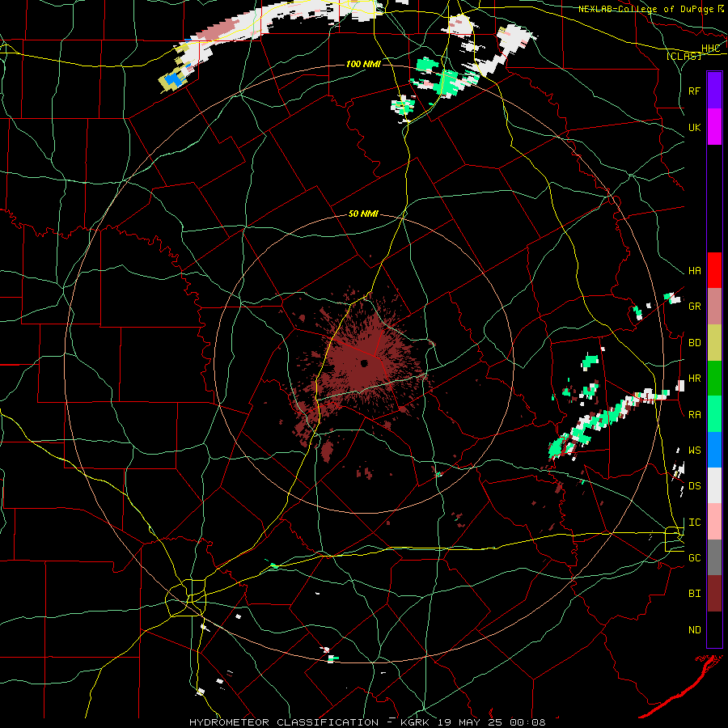This screenshot has width=728, height=728.
Task: Click the DS legend label
Action: [x=694, y=486]
